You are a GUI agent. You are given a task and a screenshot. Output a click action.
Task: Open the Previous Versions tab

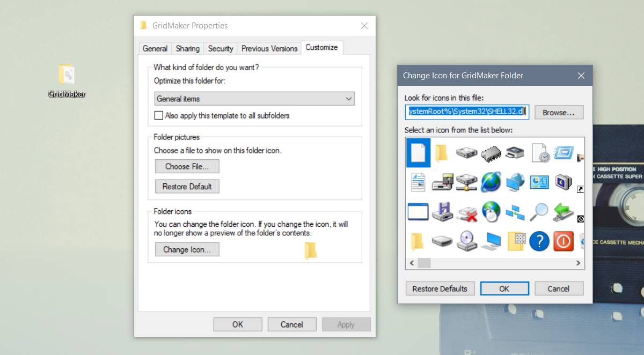coord(269,48)
